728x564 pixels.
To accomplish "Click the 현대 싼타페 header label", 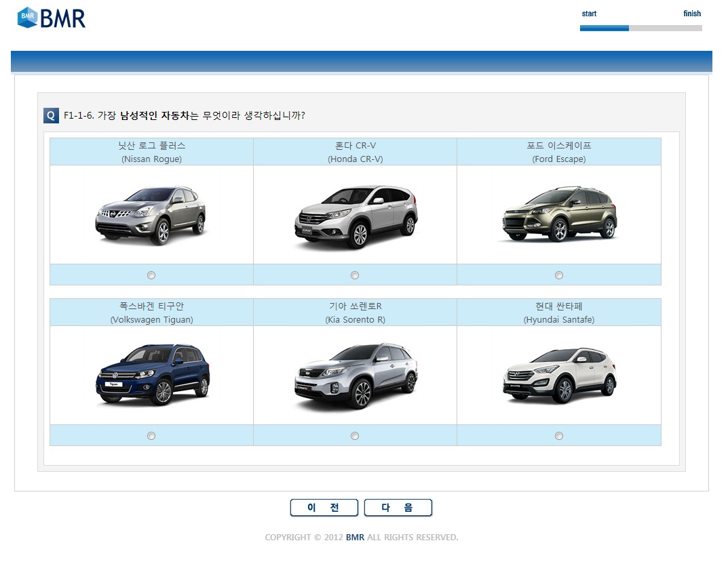I will [558, 306].
